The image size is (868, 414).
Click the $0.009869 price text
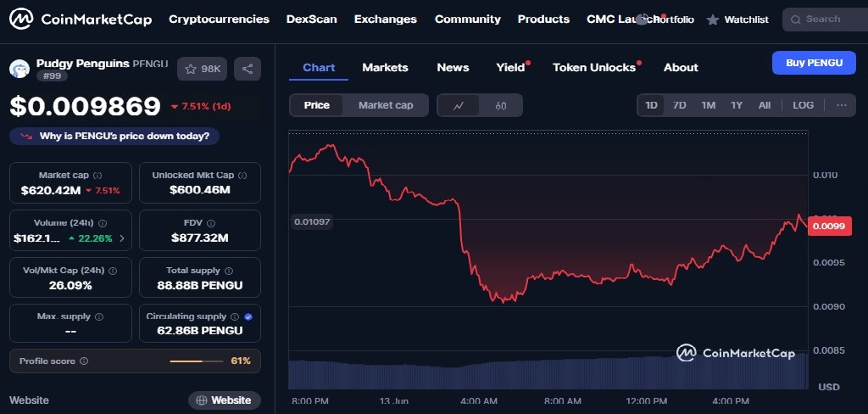pyautogui.click(x=86, y=106)
